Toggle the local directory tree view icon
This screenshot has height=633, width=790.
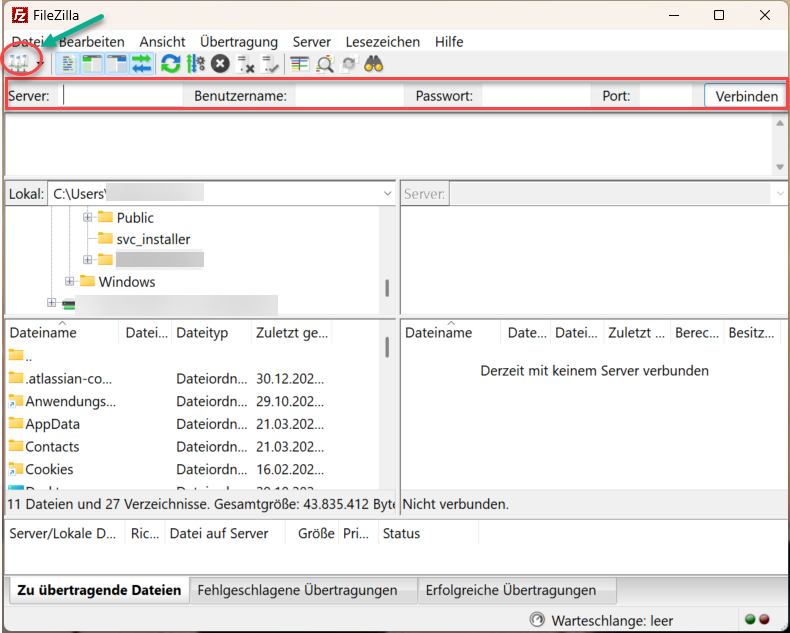pos(92,64)
